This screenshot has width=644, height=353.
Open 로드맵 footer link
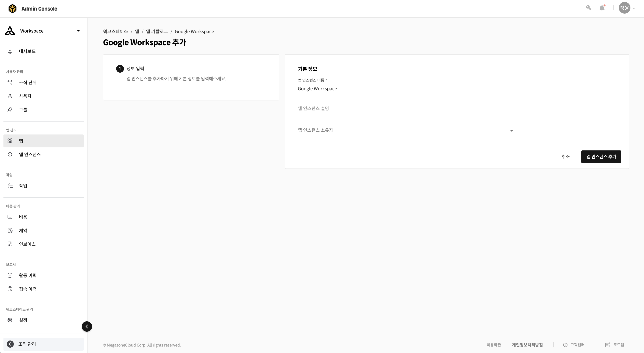[619, 345]
